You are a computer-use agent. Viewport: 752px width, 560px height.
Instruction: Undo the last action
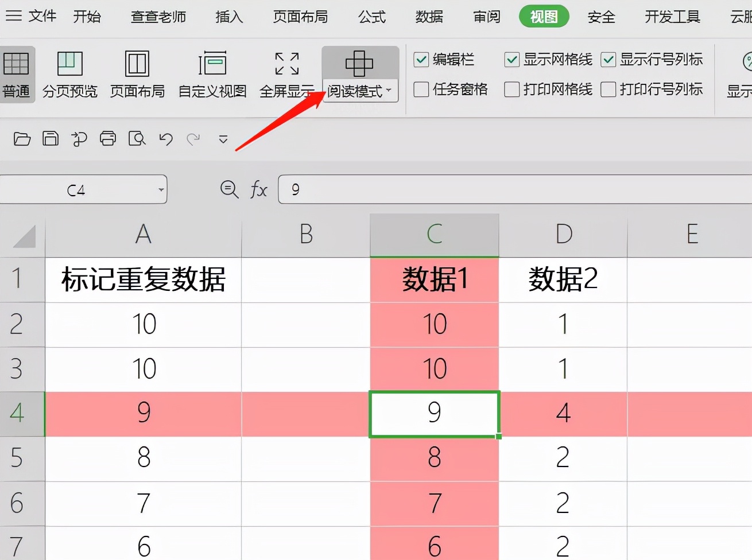coord(165,139)
